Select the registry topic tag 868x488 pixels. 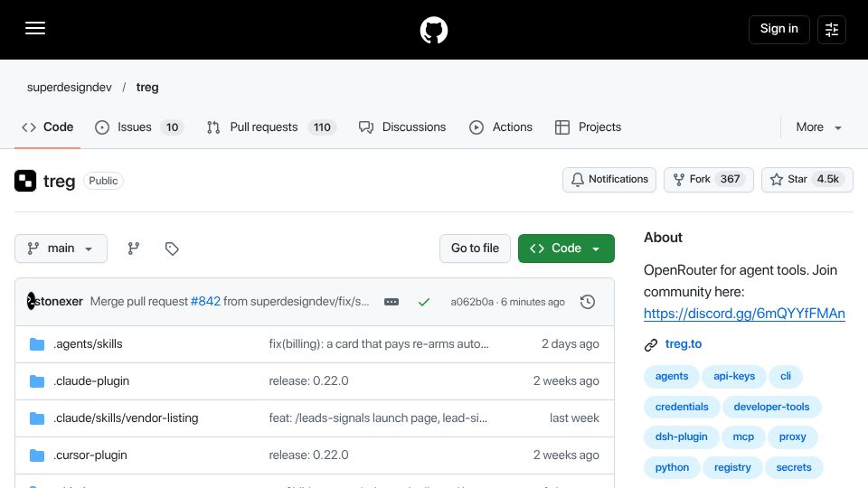(x=732, y=467)
